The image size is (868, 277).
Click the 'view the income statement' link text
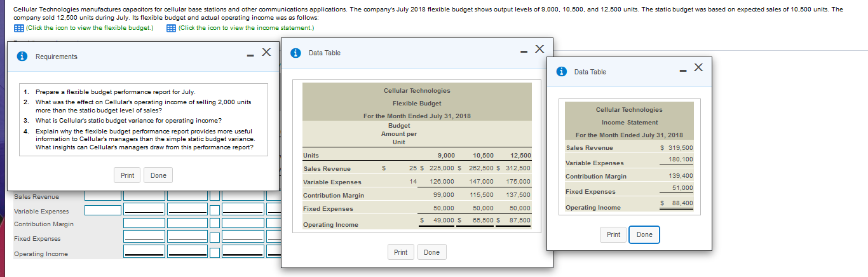coord(247,28)
